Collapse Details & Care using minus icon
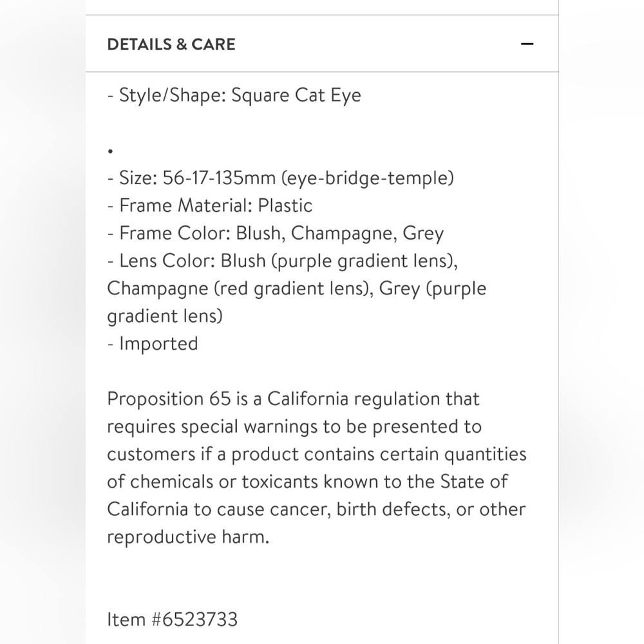 coord(527,44)
